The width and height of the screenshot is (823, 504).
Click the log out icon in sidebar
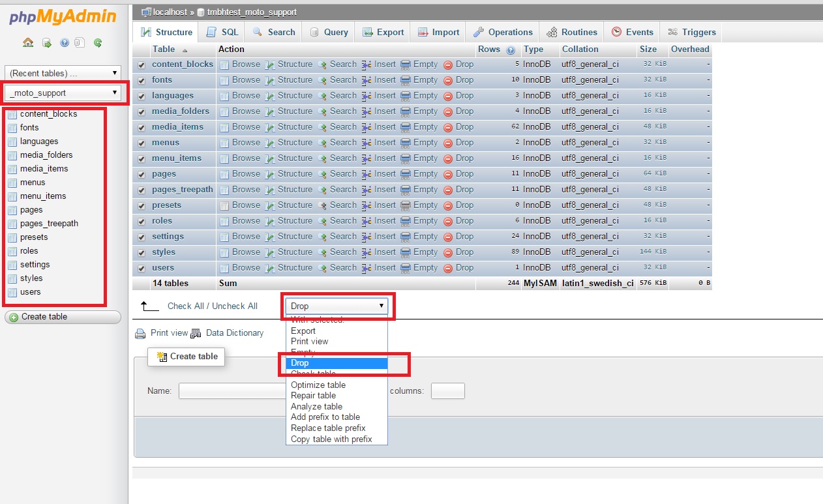(x=46, y=43)
